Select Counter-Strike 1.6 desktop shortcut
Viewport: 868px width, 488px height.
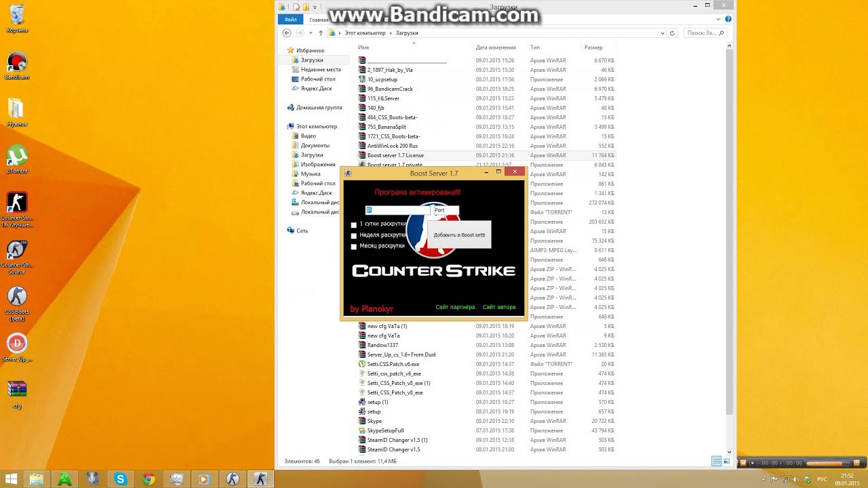tap(17, 210)
